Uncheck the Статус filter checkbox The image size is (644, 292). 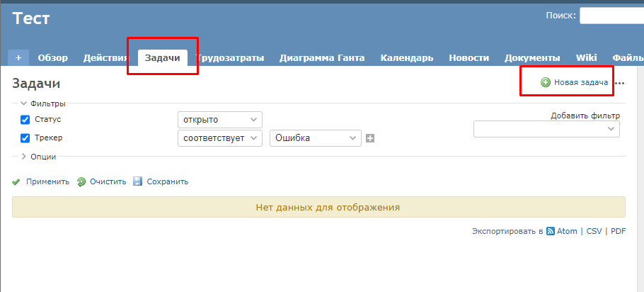25,120
